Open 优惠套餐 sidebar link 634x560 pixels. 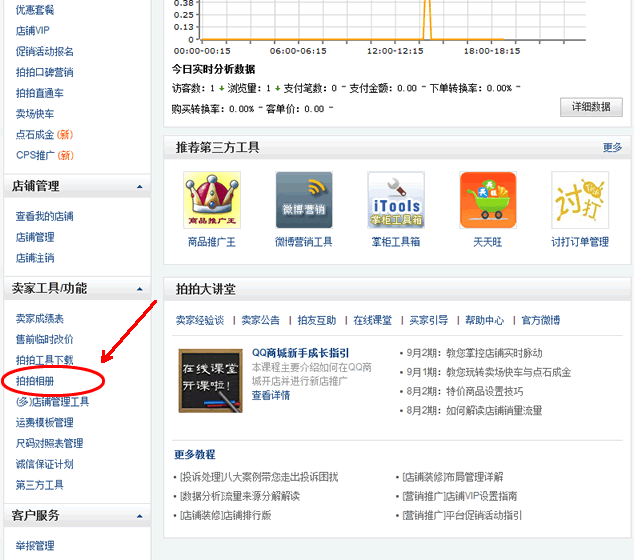(35, 10)
